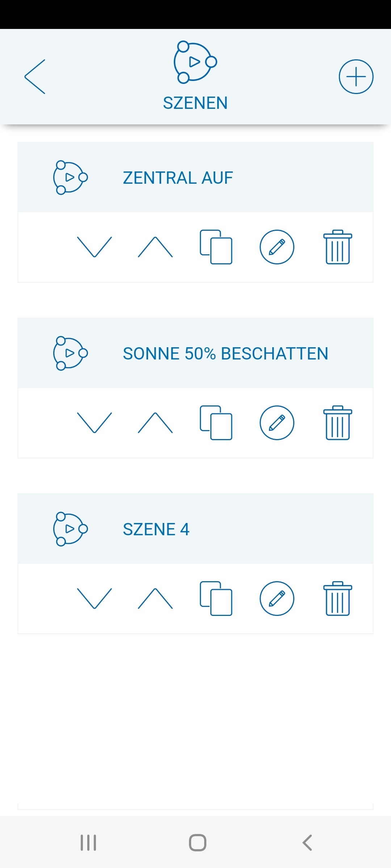Viewport: 391px width, 868px height.
Task: Go back using header arrow
Action: [x=35, y=77]
